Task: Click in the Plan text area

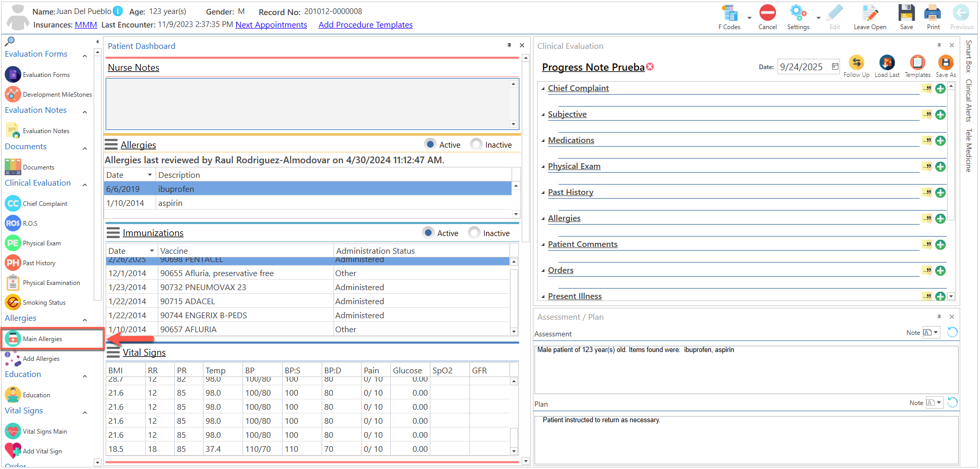Action: click(746, 439)
